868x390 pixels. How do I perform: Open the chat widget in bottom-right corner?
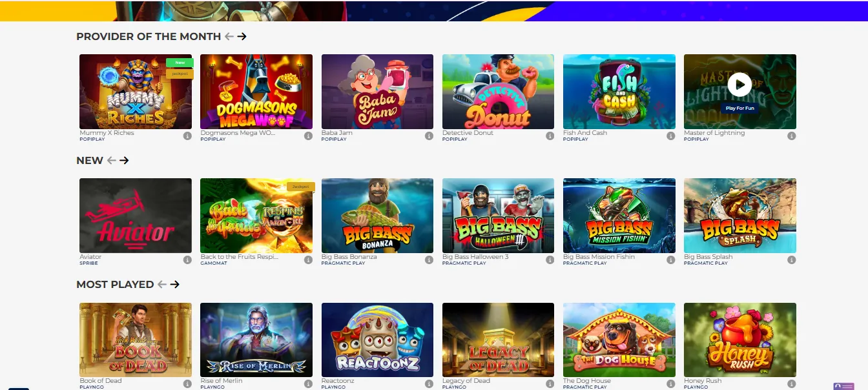(x=843, y=386)
